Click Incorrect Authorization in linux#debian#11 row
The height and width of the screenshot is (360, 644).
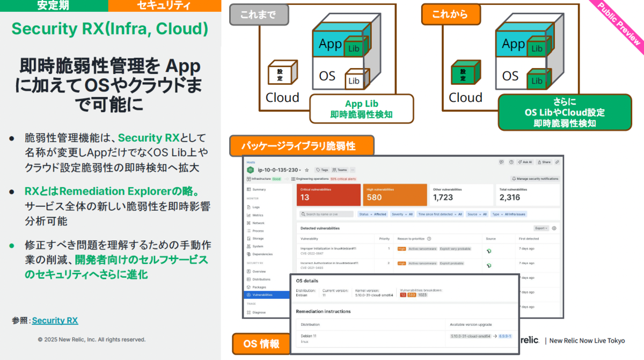pos(427,265)
